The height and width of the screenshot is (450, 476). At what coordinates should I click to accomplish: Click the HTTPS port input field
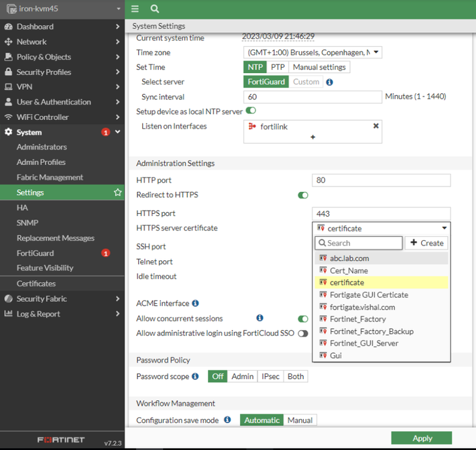381,214
